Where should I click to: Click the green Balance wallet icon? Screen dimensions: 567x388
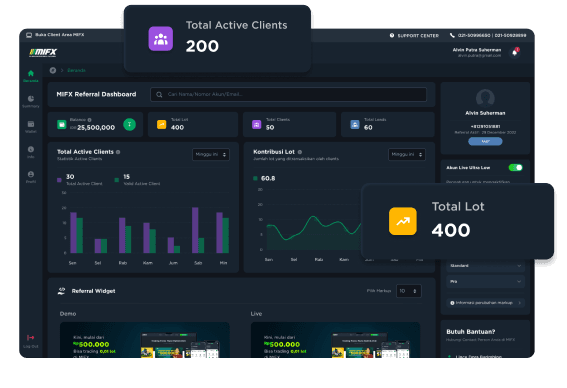62,125
